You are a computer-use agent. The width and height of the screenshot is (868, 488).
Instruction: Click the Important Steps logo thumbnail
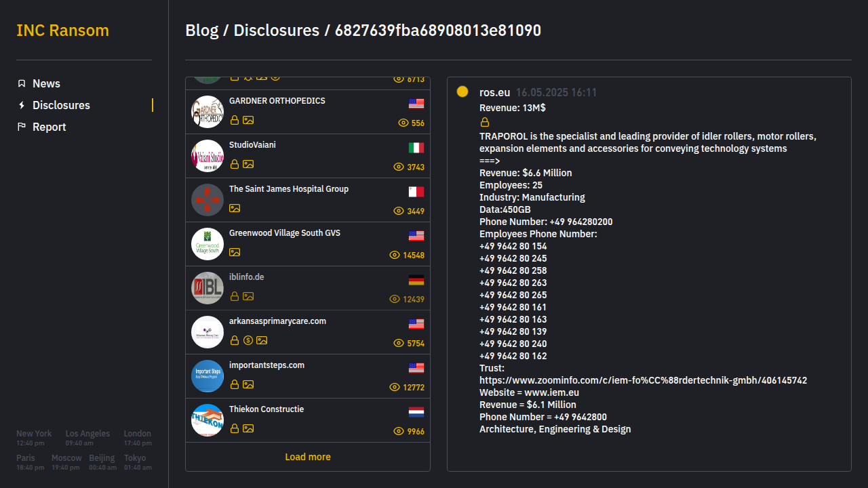[x=208, y=376]
